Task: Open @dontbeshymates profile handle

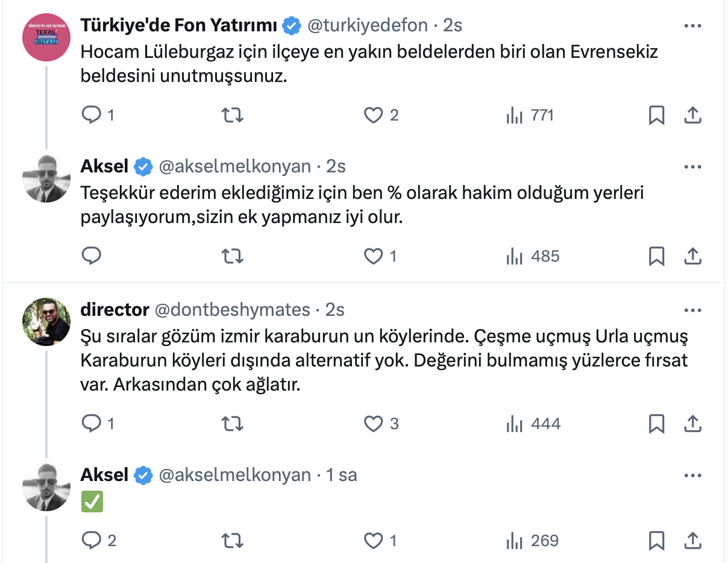Action: (x=233, y=310)
